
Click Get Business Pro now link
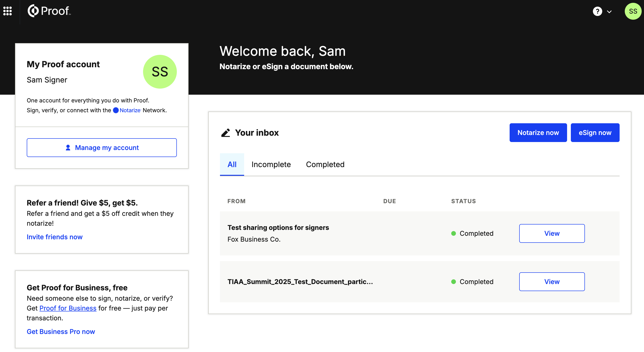[x=61, y=332]
